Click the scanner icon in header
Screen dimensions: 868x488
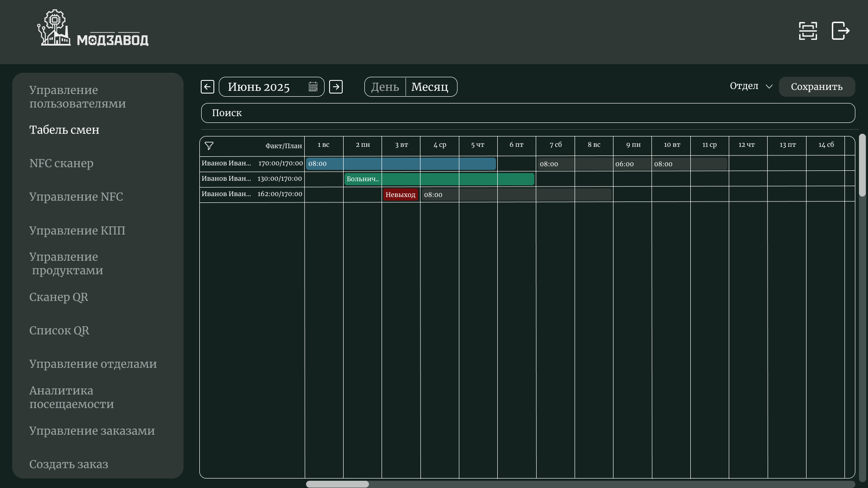(808, 31)
